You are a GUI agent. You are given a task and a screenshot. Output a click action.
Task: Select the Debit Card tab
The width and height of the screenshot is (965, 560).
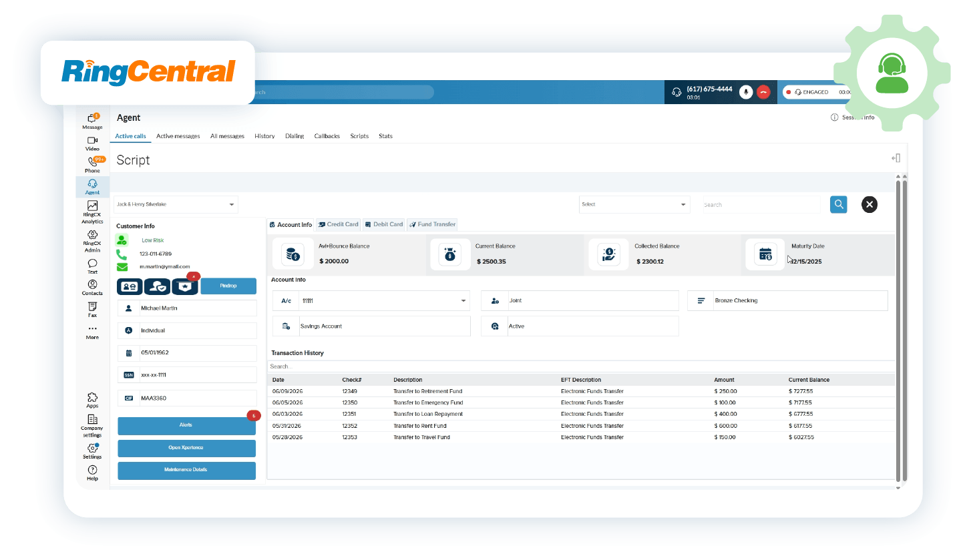[x=384, y=224]
